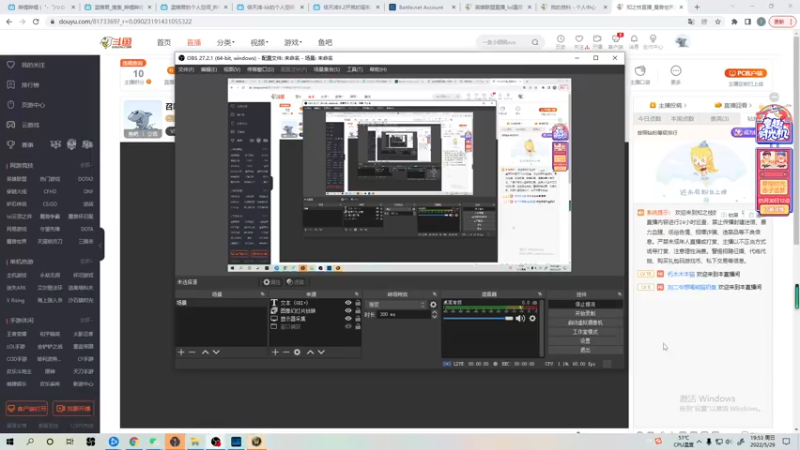Open OBS 编辑(E) menu
The height and width of the screenshot is (450, 800).
[x=208, y=69]
